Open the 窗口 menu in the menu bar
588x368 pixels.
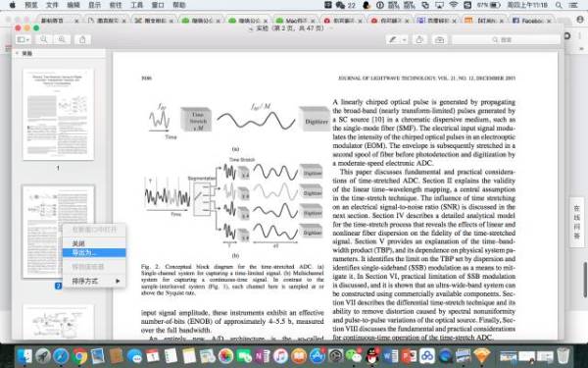[158, 5]
